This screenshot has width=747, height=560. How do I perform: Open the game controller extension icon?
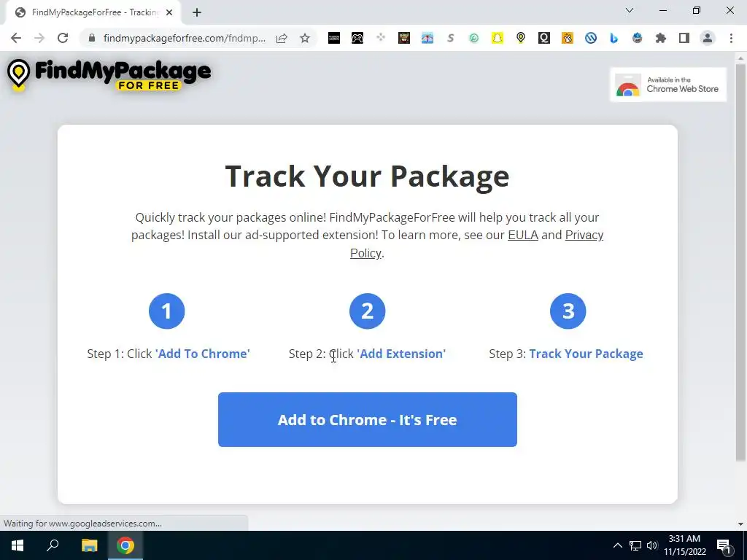[x=357, y=38]
